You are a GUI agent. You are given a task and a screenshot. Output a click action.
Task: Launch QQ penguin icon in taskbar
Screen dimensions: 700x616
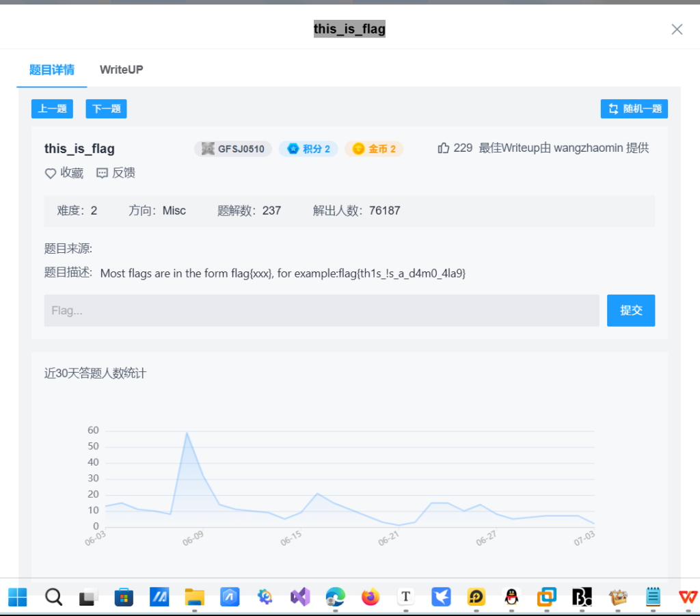click(511, 597)
